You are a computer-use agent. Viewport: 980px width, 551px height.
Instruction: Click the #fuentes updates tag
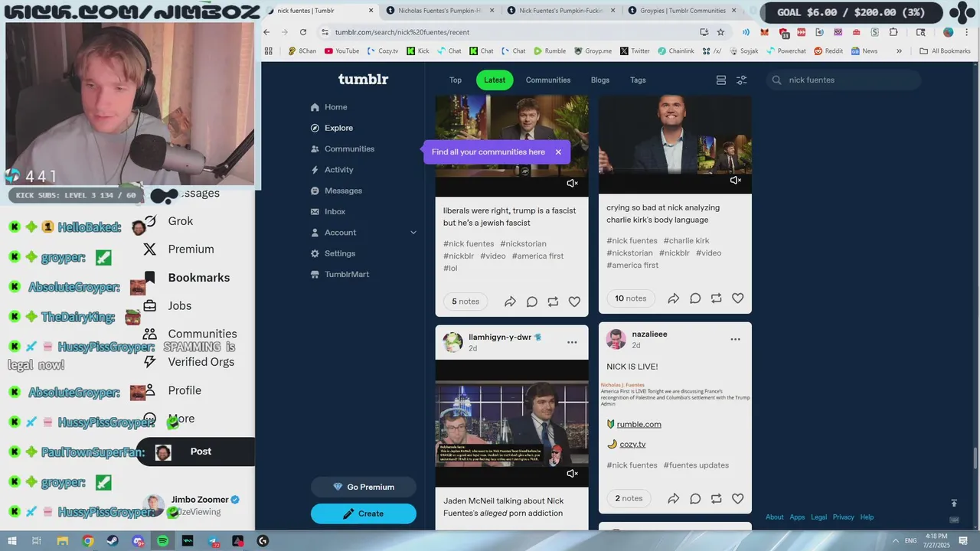point(696,465)
